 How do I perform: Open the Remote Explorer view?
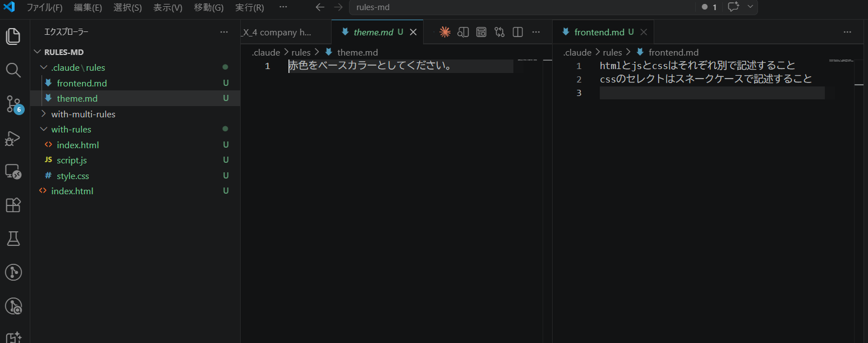coord(13,171)
